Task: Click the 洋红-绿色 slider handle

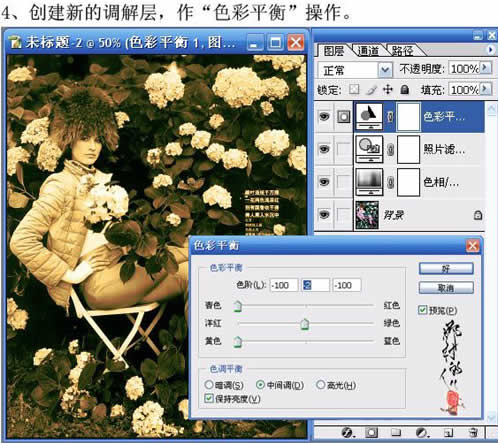Action: click(x=305, y=324)
